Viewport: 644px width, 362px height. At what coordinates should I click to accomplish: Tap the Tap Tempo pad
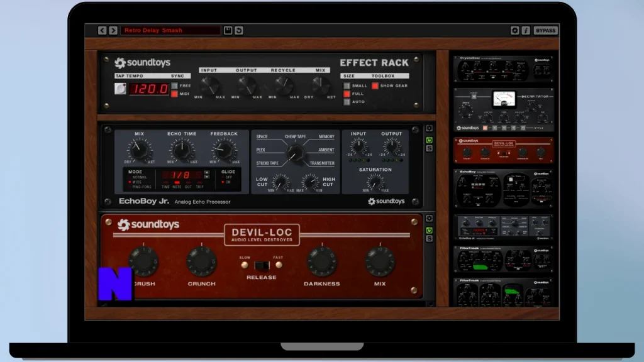[x=120, y=89]
